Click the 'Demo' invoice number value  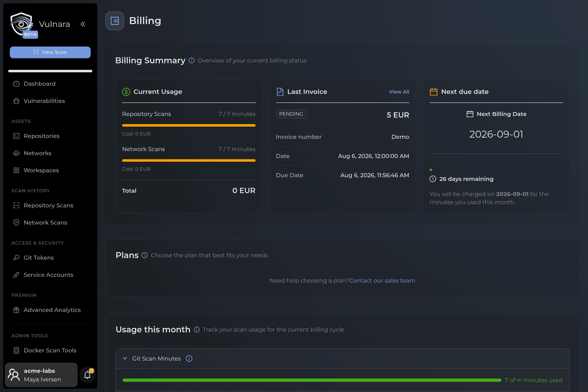coord(400,137)
